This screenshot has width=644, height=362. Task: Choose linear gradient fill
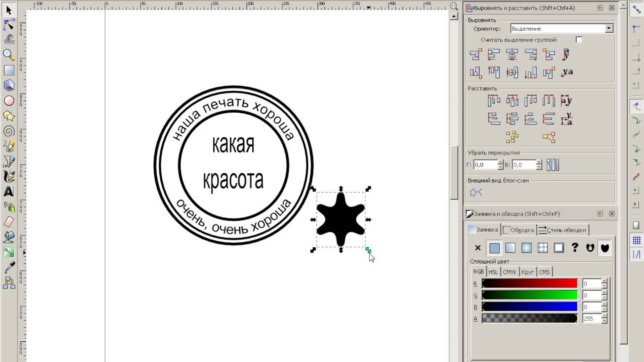click(510, 248)
